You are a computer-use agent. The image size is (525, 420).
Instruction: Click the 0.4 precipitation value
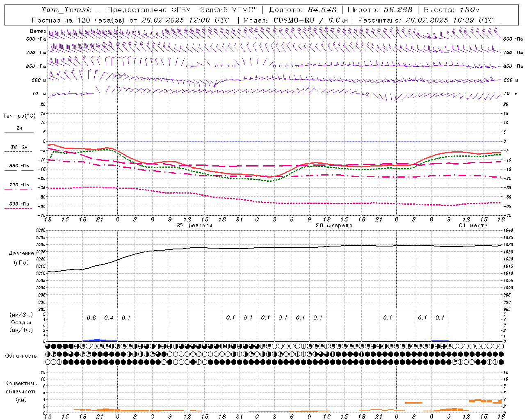pyautogui.click(x=109, y=318)
